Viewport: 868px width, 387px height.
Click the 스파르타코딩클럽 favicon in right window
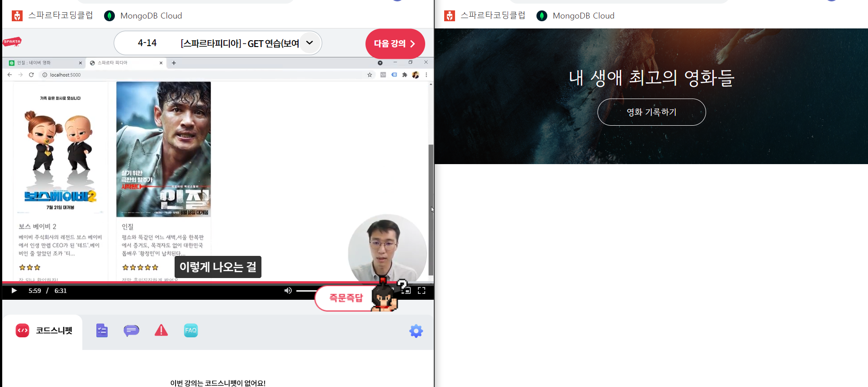point(450,16)
